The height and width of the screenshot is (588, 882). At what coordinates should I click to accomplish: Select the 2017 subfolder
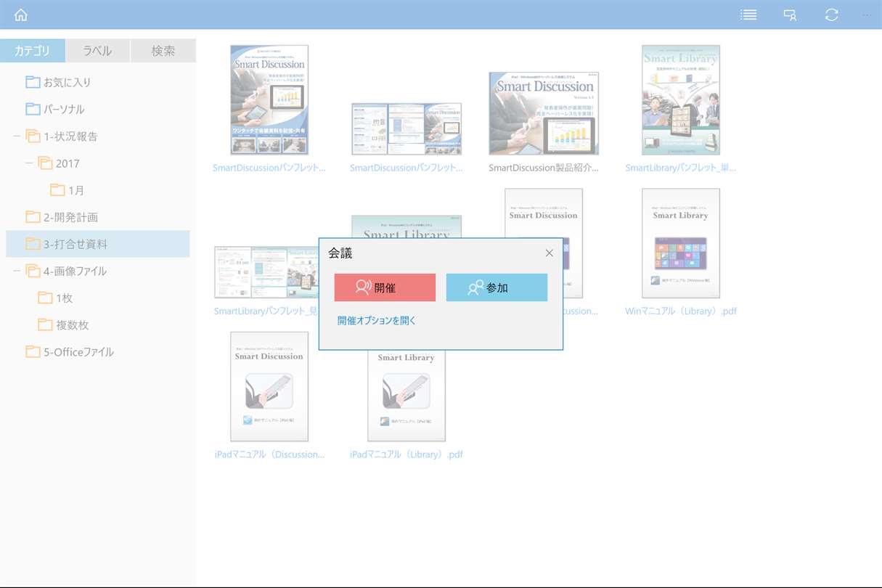click(x=68, y=163)
